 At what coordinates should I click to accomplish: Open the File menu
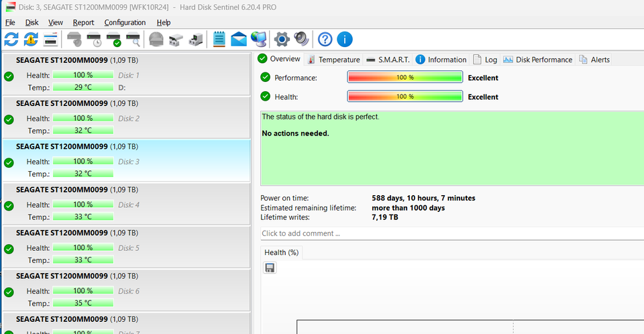tap(10, 23)
